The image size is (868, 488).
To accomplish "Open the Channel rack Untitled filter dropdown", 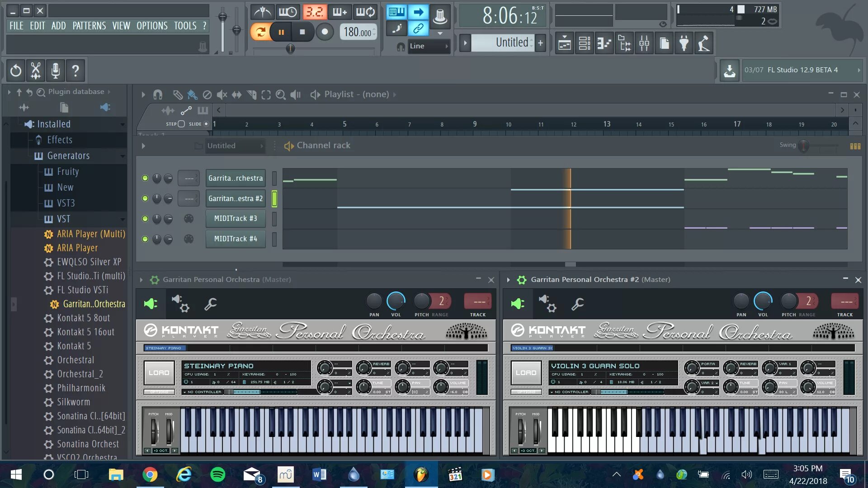I will [235, 146].
